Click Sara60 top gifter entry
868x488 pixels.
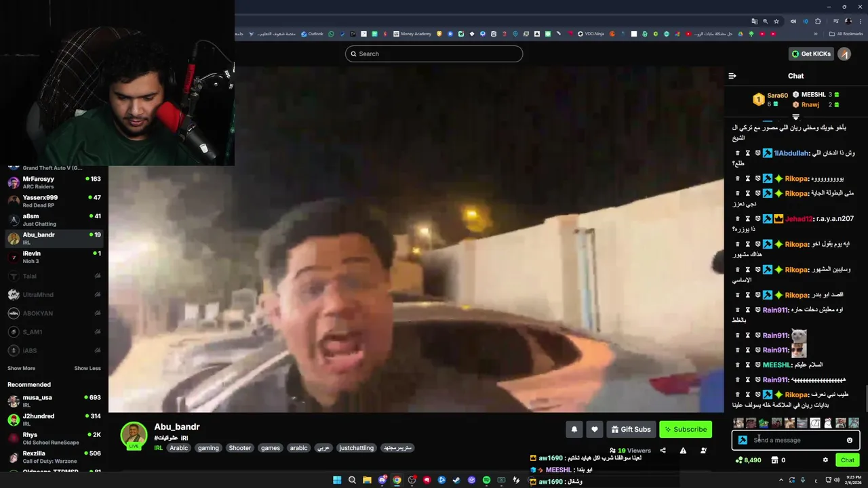[x=770, y=99]
